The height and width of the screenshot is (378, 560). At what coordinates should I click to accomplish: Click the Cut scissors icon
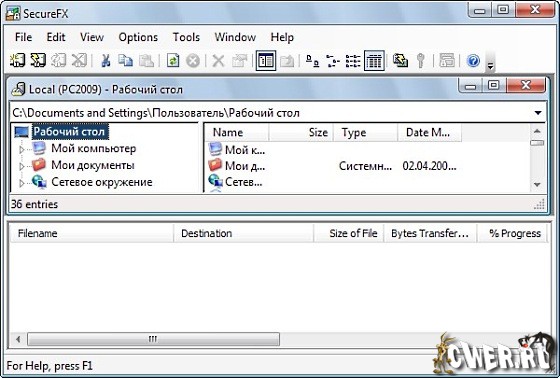pyautogui.click(x=105, y=61)
